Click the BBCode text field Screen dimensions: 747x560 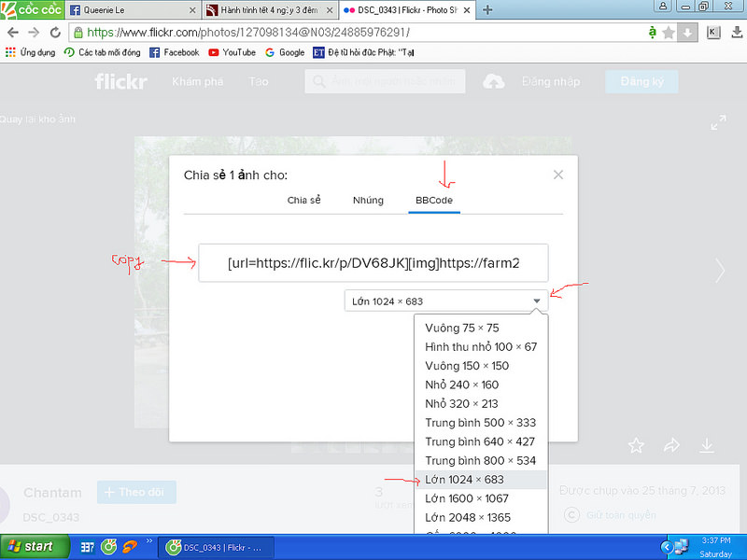coord(373,263)
